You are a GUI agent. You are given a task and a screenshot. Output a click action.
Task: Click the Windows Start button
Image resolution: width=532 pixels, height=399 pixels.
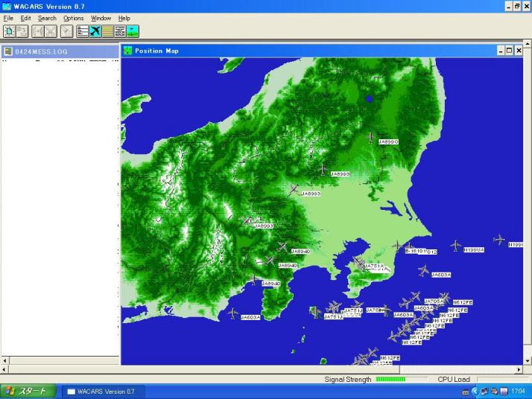28,391
